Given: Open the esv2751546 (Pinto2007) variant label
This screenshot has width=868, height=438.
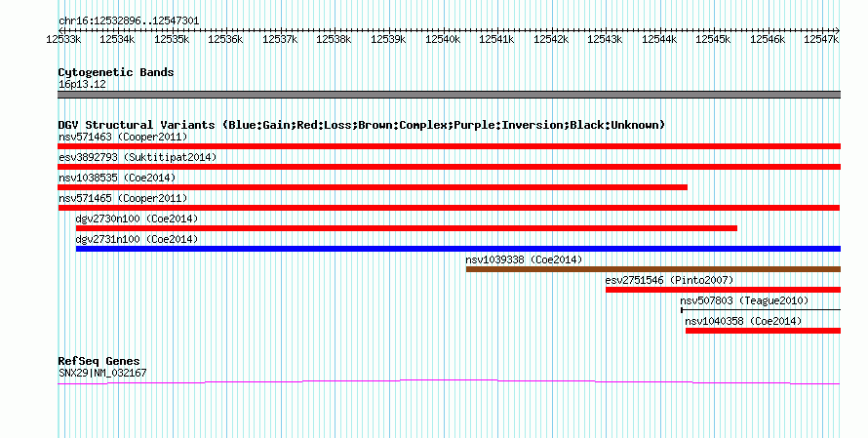Looking at the screenshot, I should click(x=669, y=280).
